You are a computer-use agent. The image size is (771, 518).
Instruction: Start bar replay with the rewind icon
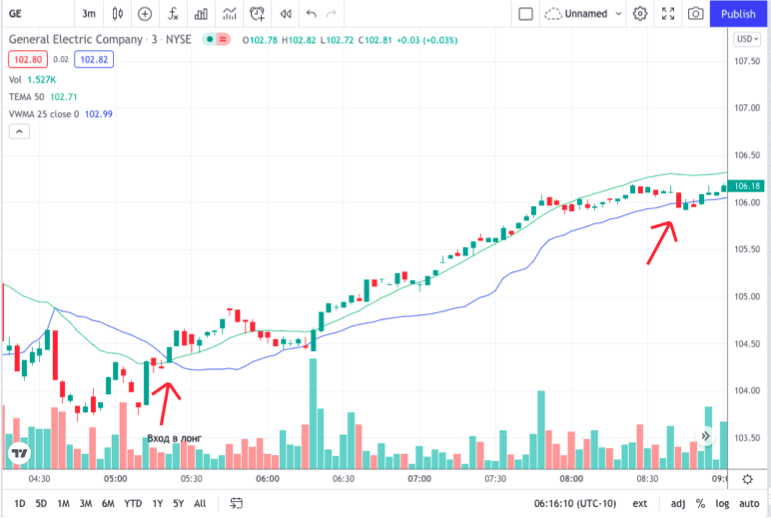pyautogui.click(x=285, y=14)
